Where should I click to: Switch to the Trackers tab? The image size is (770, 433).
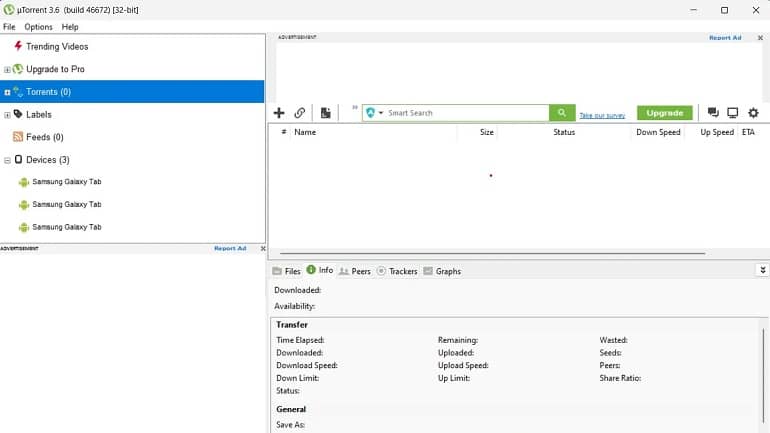397,271
